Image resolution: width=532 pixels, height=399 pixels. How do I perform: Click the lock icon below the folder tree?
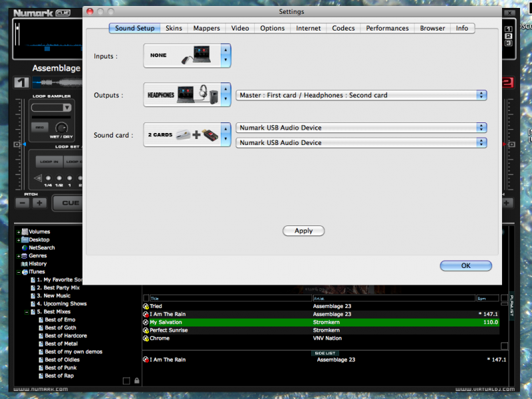pos(136,381)
